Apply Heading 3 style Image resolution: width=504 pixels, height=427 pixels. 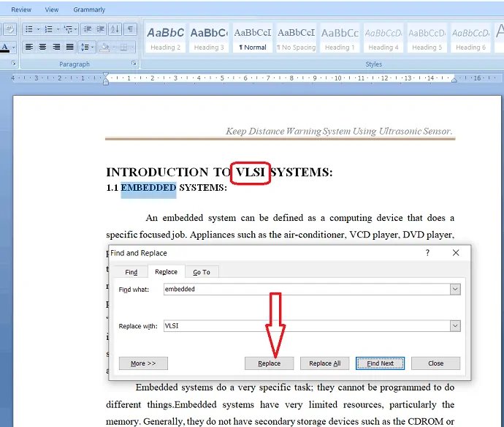pyautogui.click(x=209, y=39)
